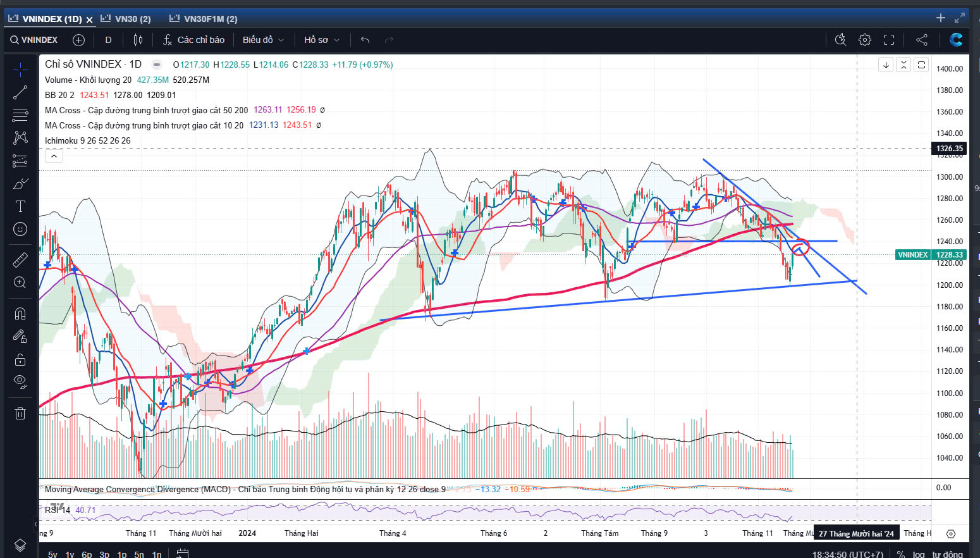Select the brush drawing tool
The width and height of the screenshot is (980, 558).
(x=20, y=183)
